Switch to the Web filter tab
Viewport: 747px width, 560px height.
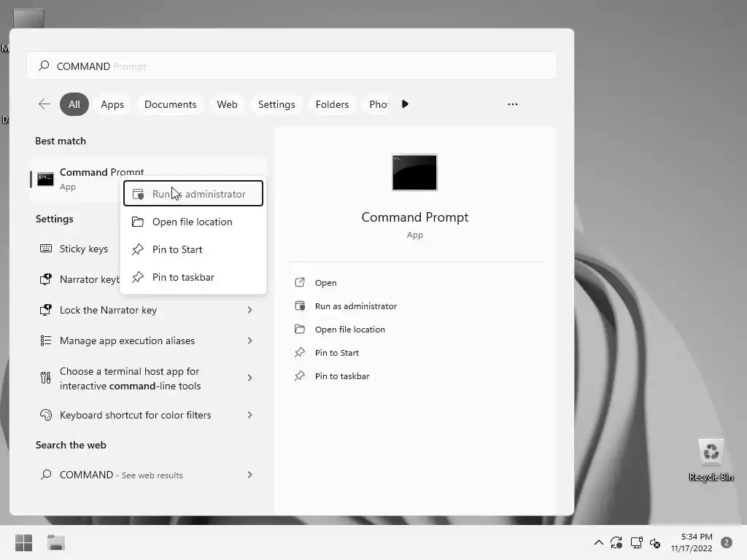tap(228, 104)
